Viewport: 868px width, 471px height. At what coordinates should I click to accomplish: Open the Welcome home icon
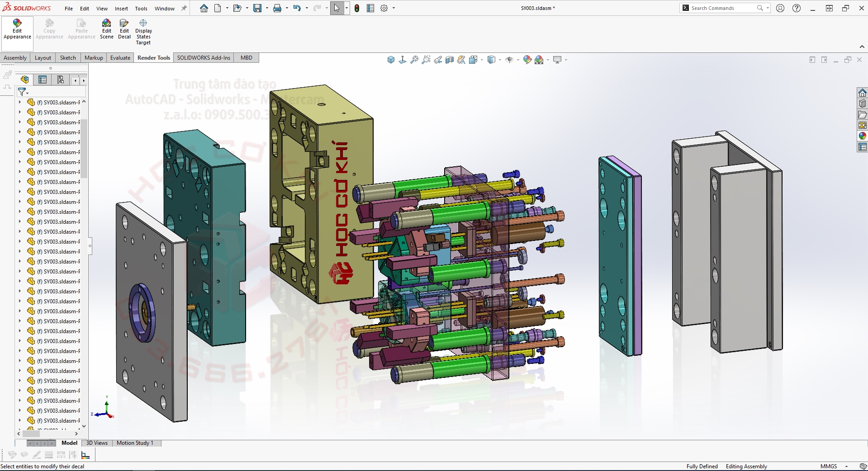click(204, 8)
